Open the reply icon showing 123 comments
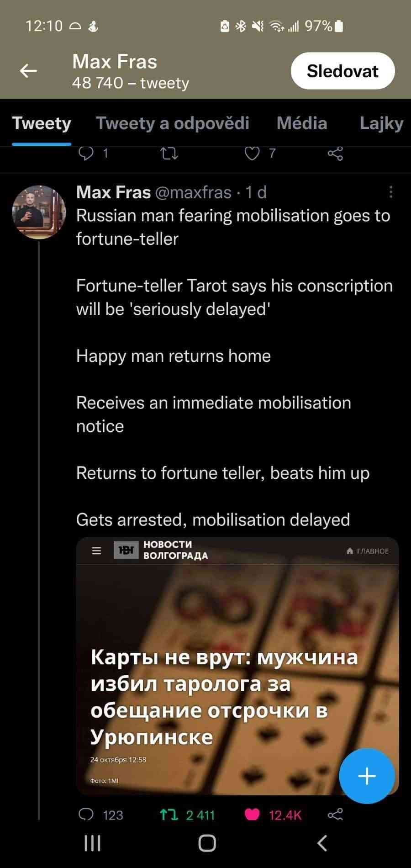 click(x=86, y=815)
